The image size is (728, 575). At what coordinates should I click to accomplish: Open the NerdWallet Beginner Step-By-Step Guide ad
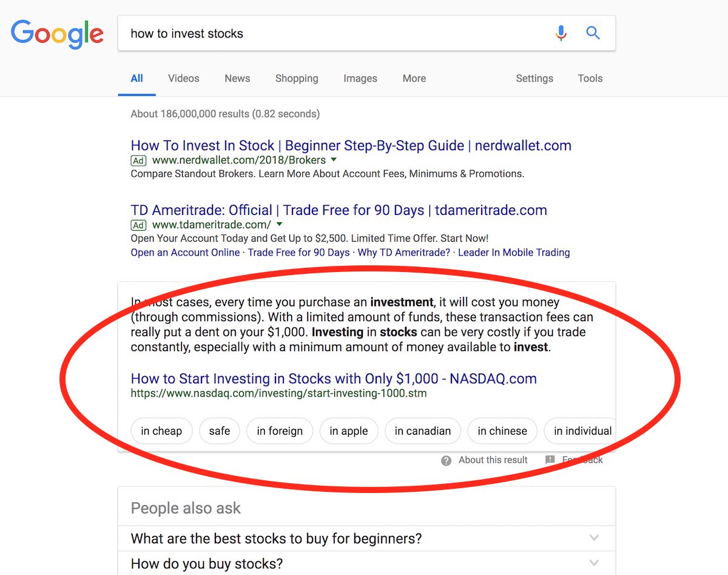(351, 146)
